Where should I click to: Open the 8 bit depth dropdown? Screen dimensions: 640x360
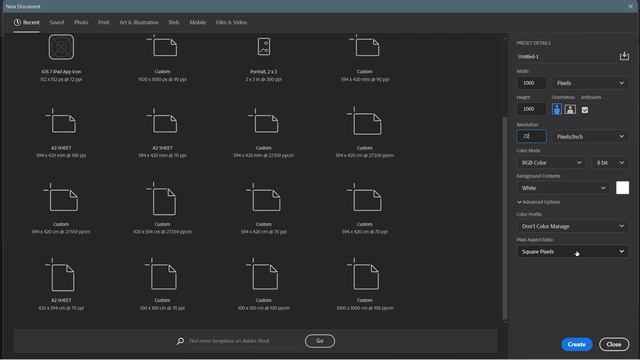[x=610, y=162]
